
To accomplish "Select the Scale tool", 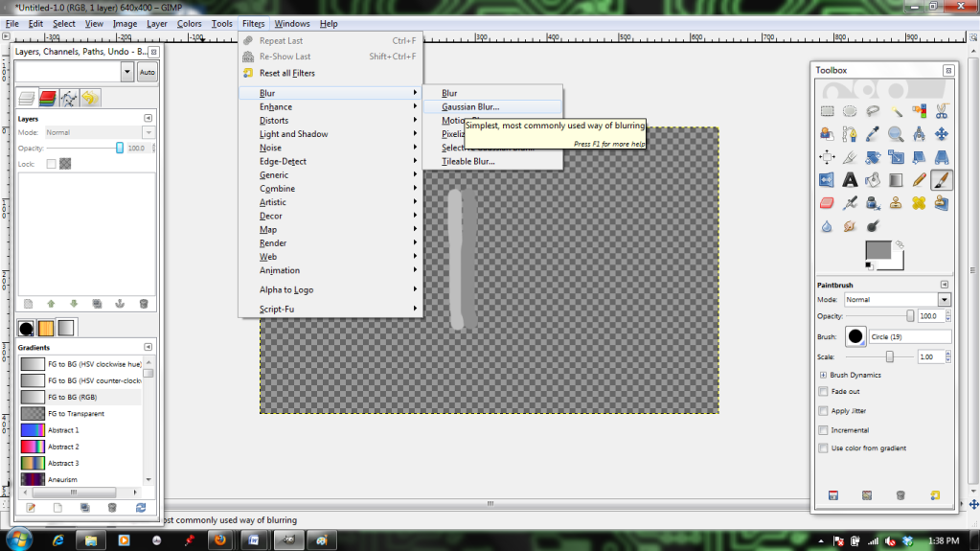I will tap(896, 157).
